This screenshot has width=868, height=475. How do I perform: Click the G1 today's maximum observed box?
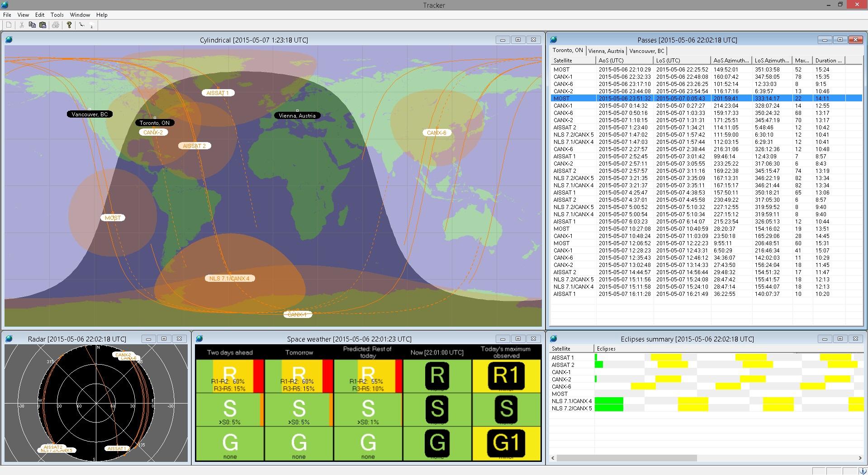(x=506, y=443)
